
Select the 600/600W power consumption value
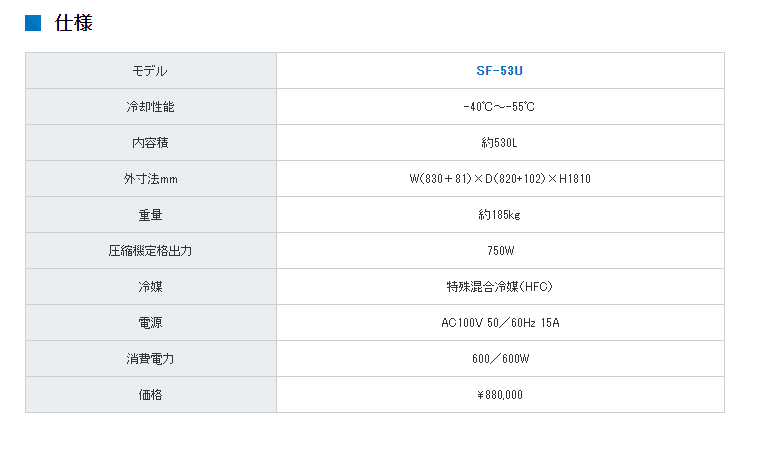(x=500, y=359)
